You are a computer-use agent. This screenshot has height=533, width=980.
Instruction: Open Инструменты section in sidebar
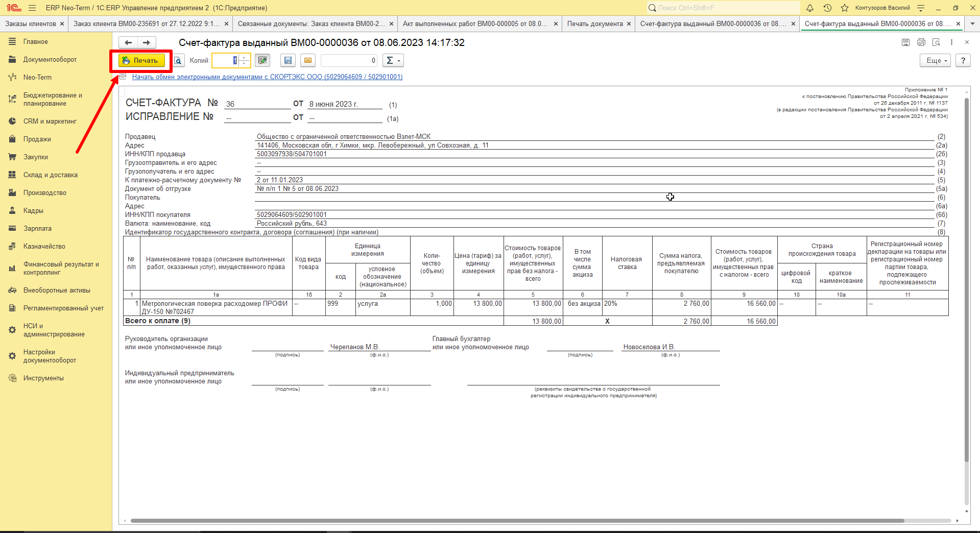point(43,378)
